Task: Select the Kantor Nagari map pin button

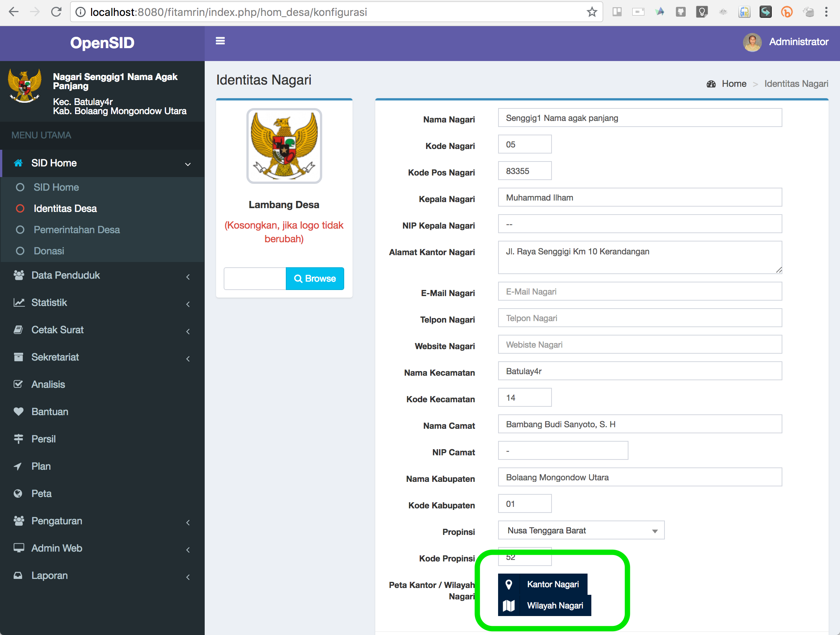Action: 542,584
